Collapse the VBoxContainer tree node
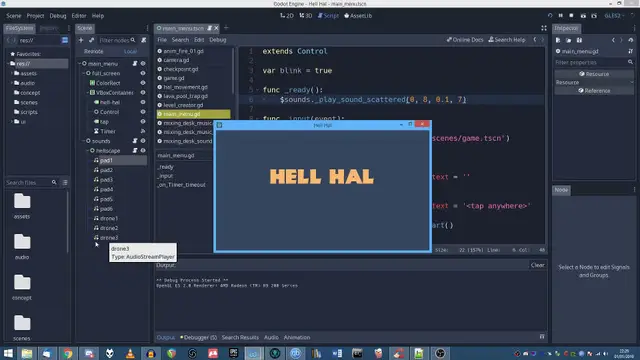The width and height of the screenshot is (640, 360). click(87, 93)
